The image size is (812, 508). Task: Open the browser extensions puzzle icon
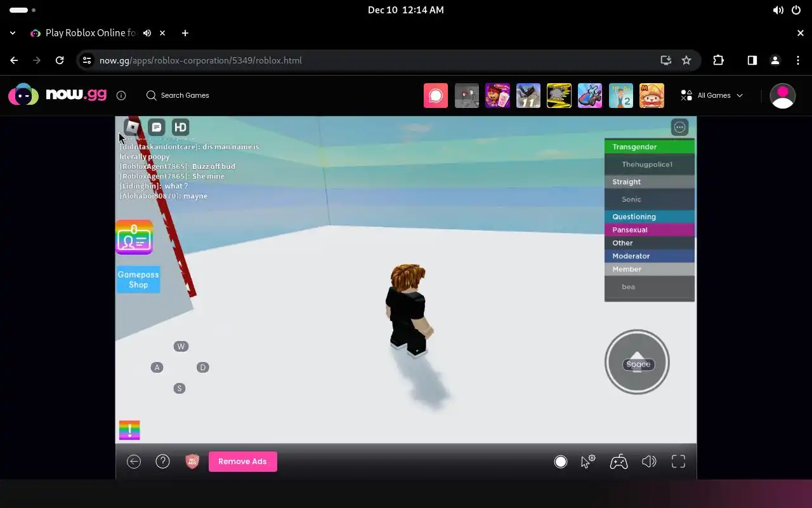click(x=718, y=60)
